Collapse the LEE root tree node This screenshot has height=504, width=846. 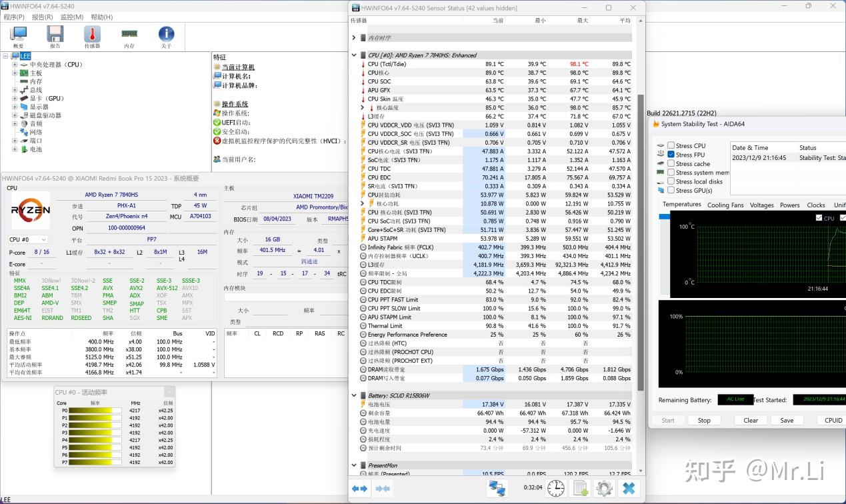(6, 56)
